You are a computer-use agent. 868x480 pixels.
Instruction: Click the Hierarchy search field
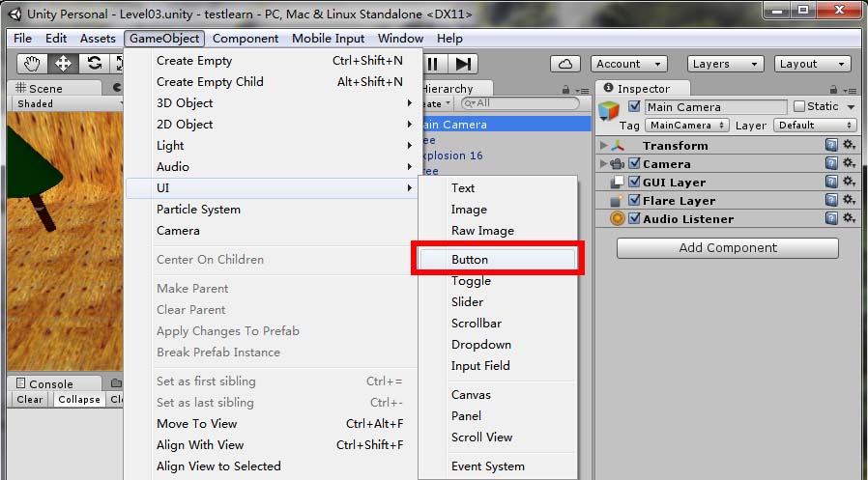[x=520, y=103]
